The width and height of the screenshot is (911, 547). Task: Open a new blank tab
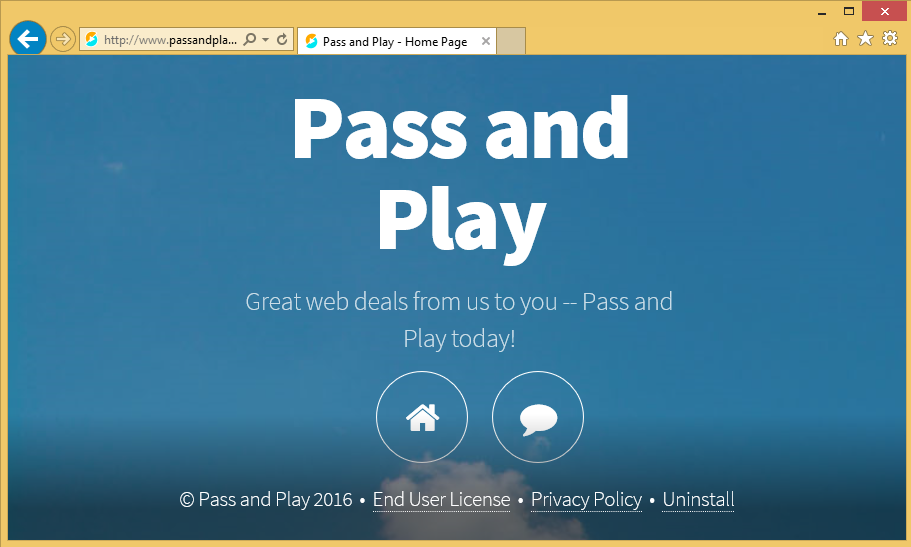coord(511,42)
